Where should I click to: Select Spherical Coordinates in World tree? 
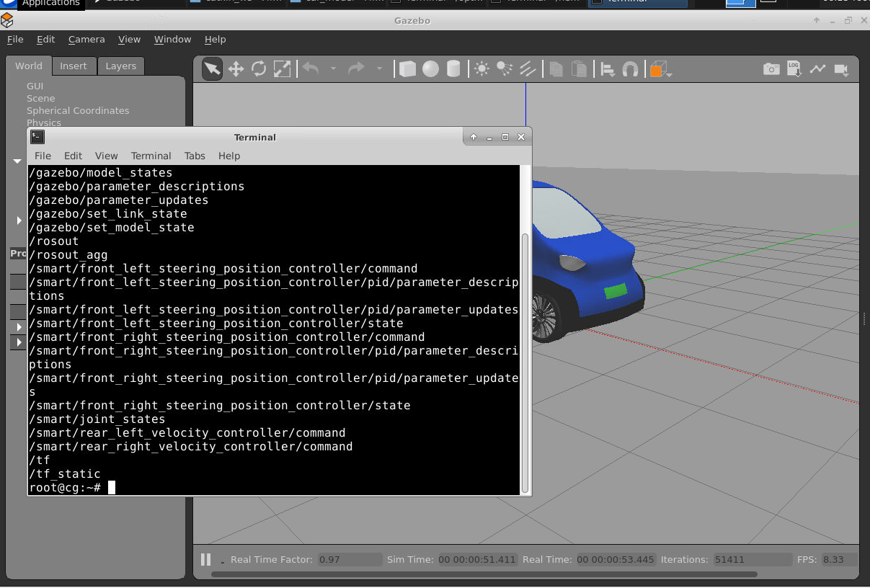(x=78, y=110)
